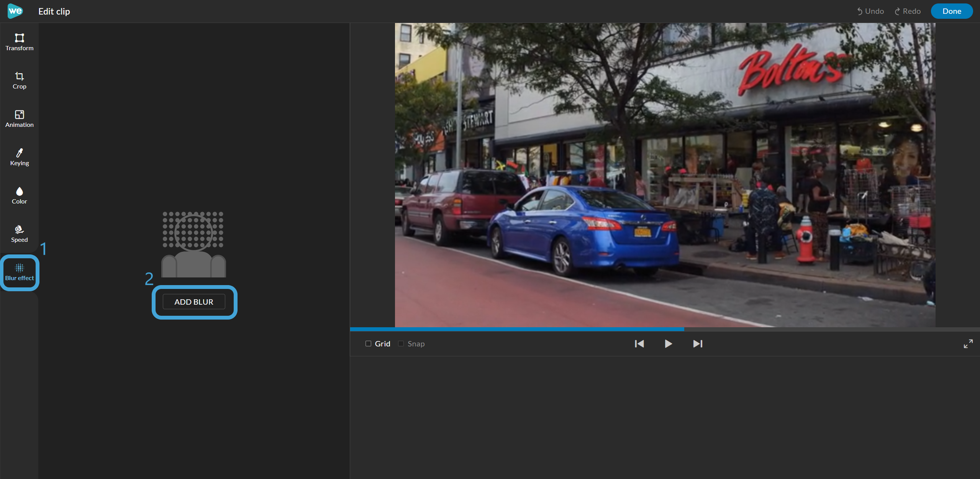The height and width of the screenshot is (479, 980).
Task: Undo the last action
Action: pos(870,11)
